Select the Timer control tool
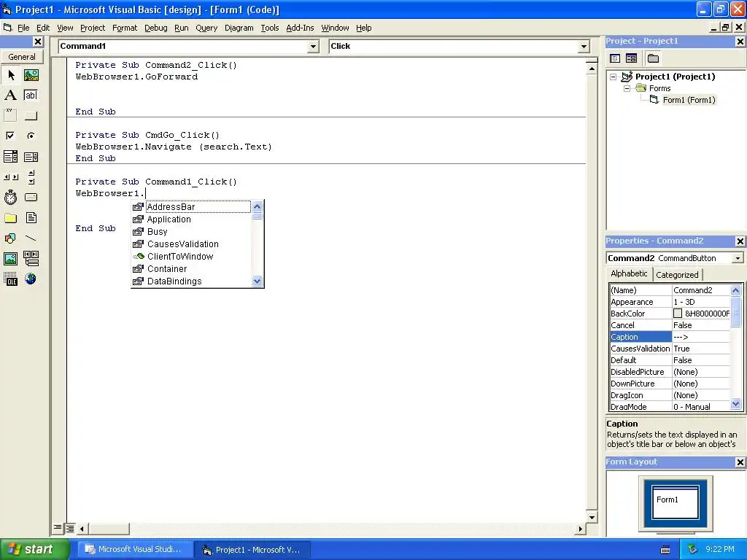 click(x=11, y=197)
